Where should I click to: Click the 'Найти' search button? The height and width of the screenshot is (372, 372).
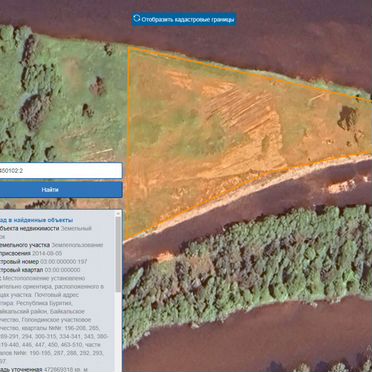tap(61, 190)
